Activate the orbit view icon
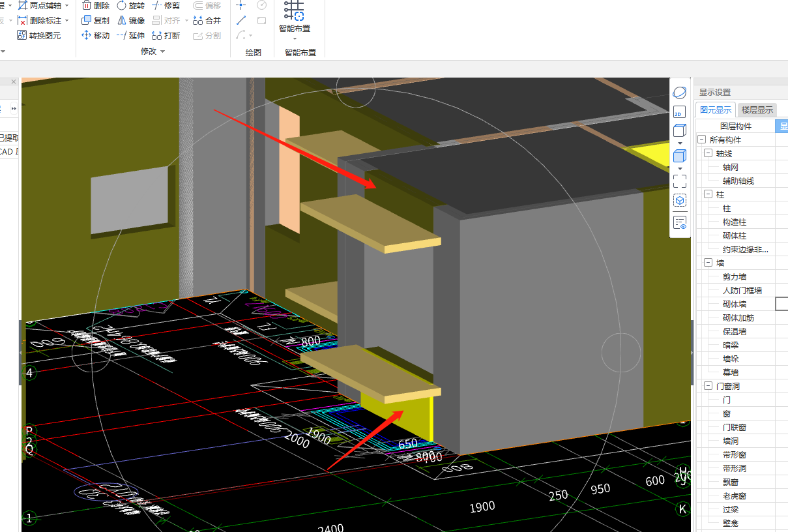The image size is (788, 532). [680, 93]
